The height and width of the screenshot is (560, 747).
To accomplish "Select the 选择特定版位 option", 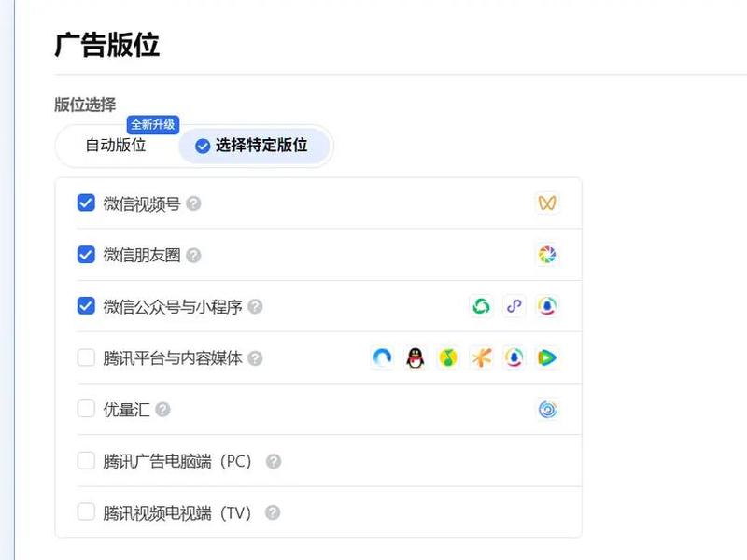I will coord(254,146).
